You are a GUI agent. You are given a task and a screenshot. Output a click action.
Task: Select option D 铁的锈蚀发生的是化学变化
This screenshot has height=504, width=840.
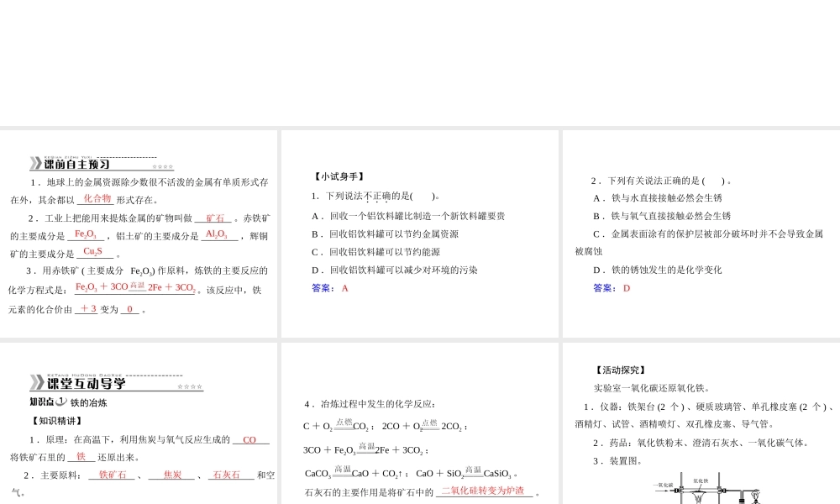[658, 270]
